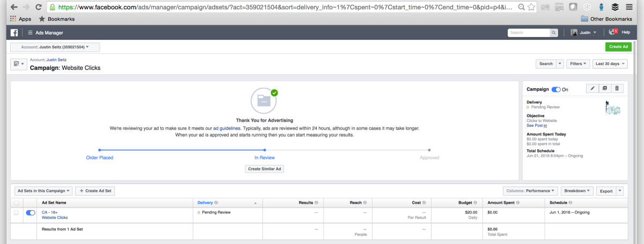The width and height of the screenshot is (644, 244).
Task: Click the Cost column info icon
Action: click(424, 203)
